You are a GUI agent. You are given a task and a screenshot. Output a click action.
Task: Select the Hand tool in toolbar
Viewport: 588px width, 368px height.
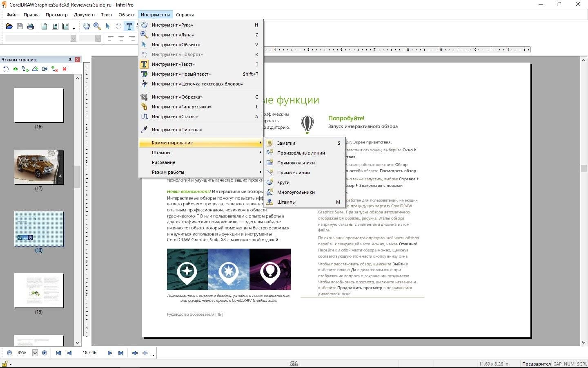[x=87, y=27]
